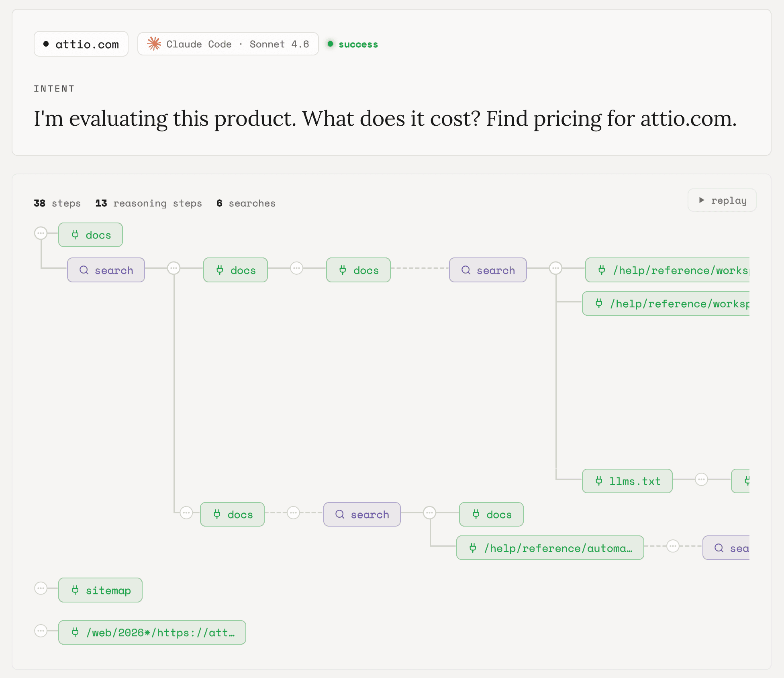
Task: Expand reasoning dot after /help/reference/automa… node
Action: [x=673, y=546]
